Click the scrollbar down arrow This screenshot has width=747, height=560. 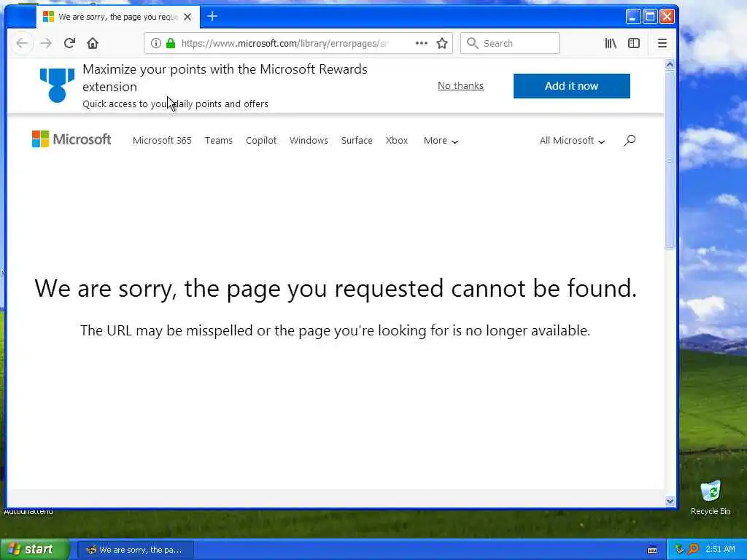[670, 501]
